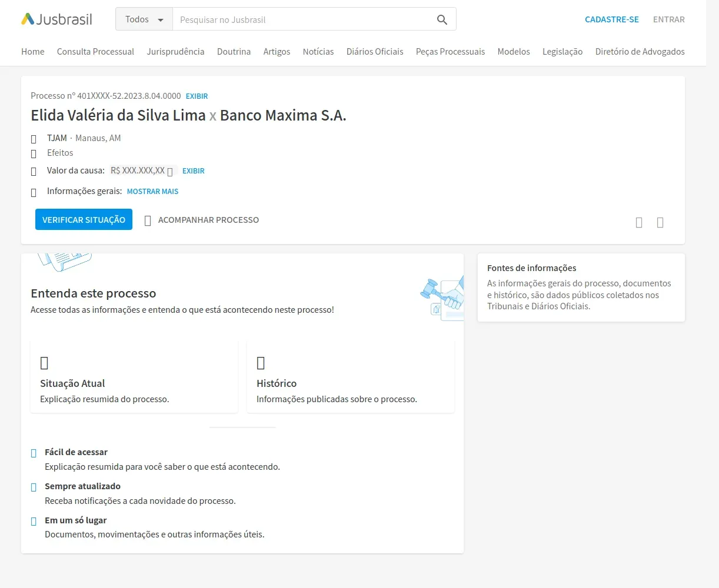Image resolution: width=719 pixels, height=588 pixels.
Task: Click the TJAM court label
Action: pyautogui.click(x=57, y=138)
